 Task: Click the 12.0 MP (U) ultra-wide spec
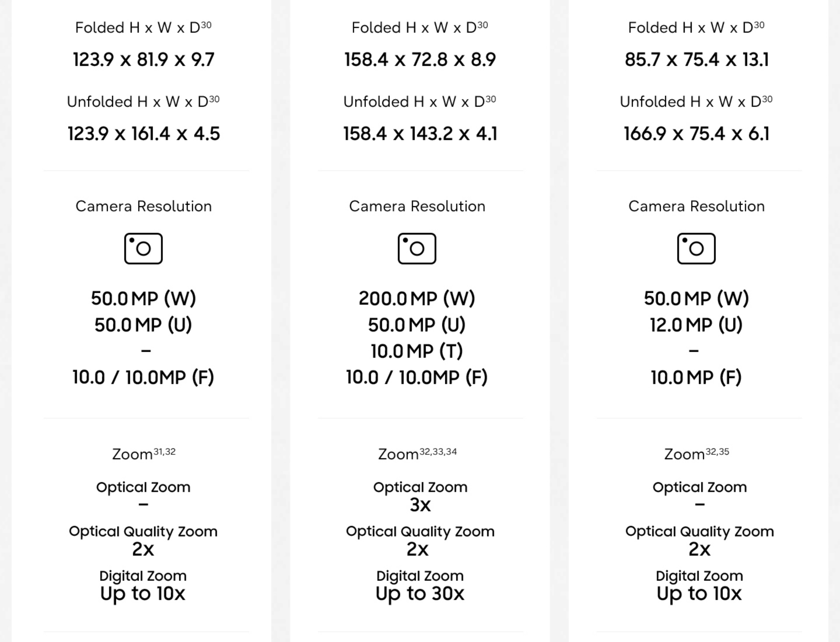point(696,325)
